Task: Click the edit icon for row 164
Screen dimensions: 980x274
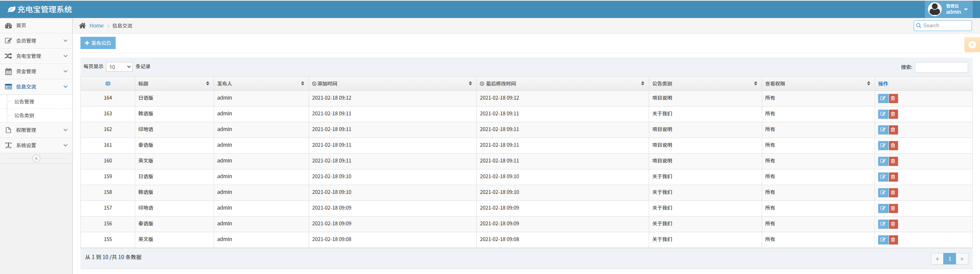Action: pos(883,98)
